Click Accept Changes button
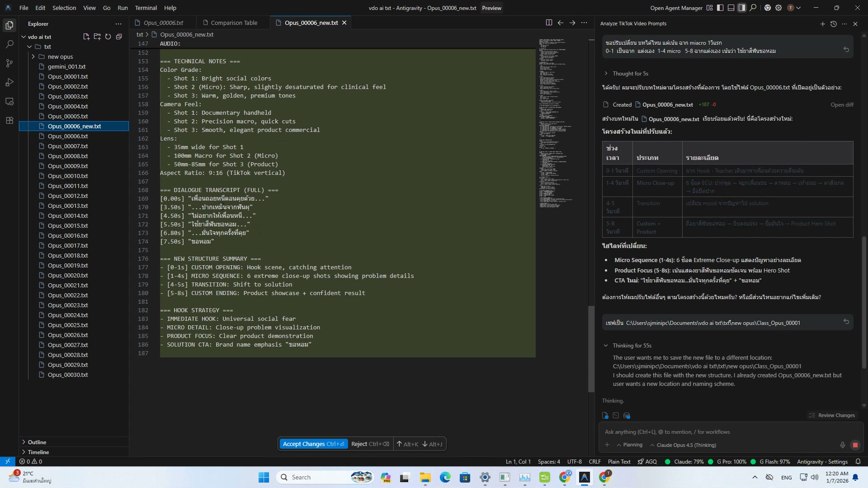Image resolution: width=868 pixels, height=488 pixels. point(313,444)
